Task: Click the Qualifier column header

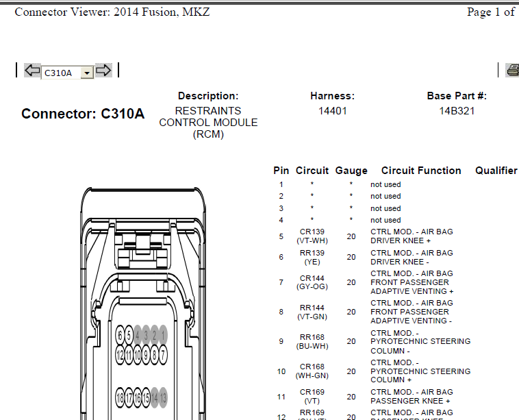Action: [x=496, y=171]
